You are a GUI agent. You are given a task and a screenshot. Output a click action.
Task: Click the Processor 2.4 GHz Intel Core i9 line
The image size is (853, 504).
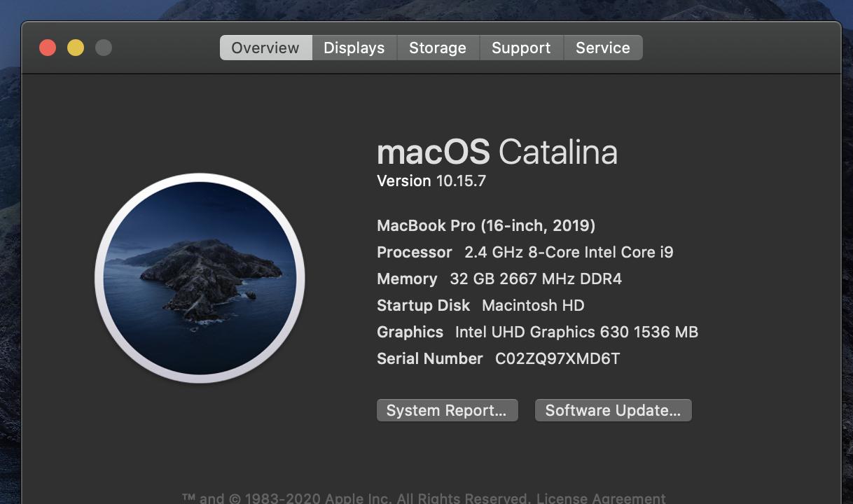click(x=525, y=252)
